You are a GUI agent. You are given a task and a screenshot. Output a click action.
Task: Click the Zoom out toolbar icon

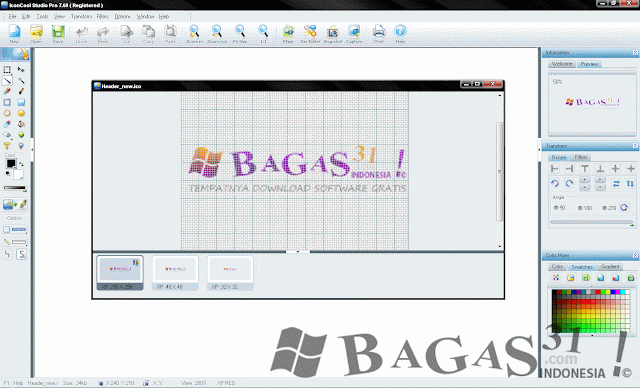click(x=217, y=34)
